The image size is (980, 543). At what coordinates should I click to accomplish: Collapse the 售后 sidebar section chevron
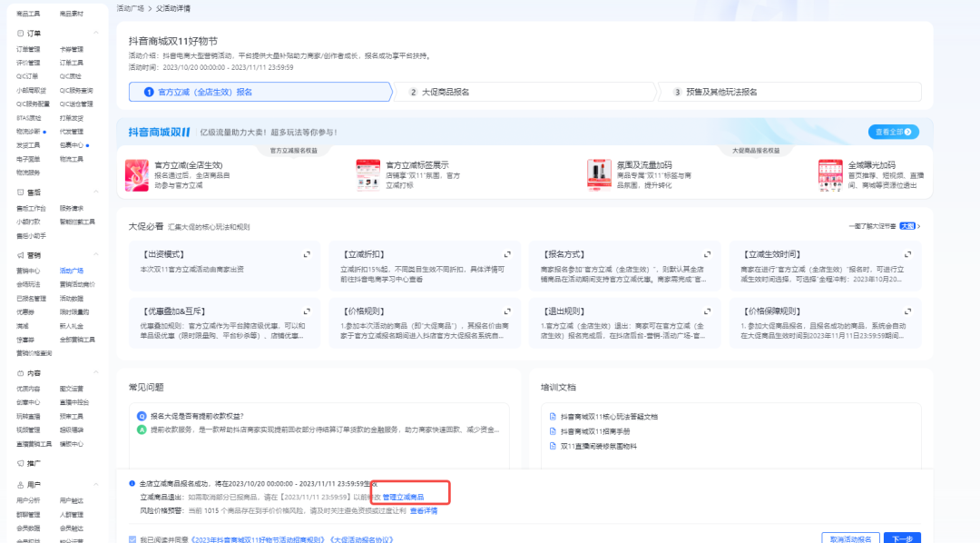[x=95, y=192]
